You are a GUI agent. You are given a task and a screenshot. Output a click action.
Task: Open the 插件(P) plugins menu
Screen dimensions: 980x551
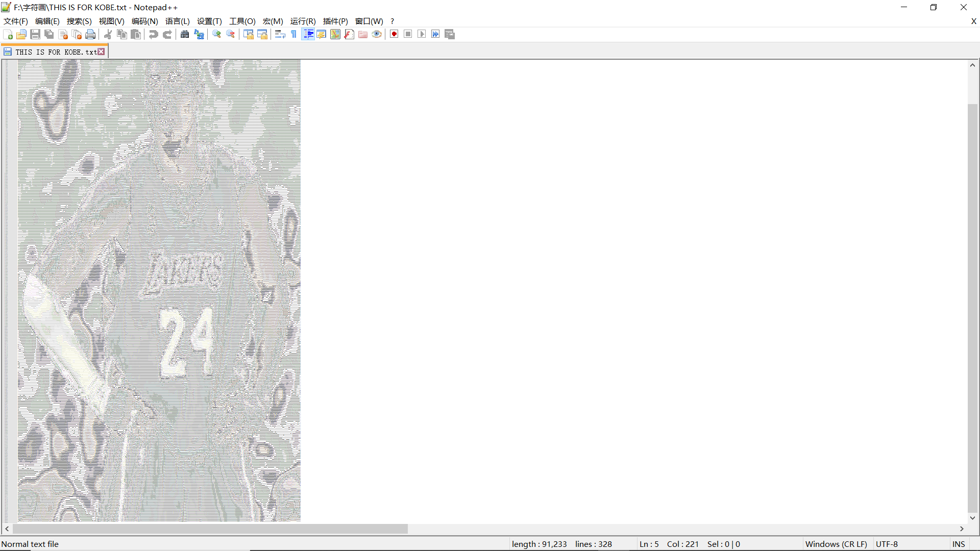[x=335, y=21]
